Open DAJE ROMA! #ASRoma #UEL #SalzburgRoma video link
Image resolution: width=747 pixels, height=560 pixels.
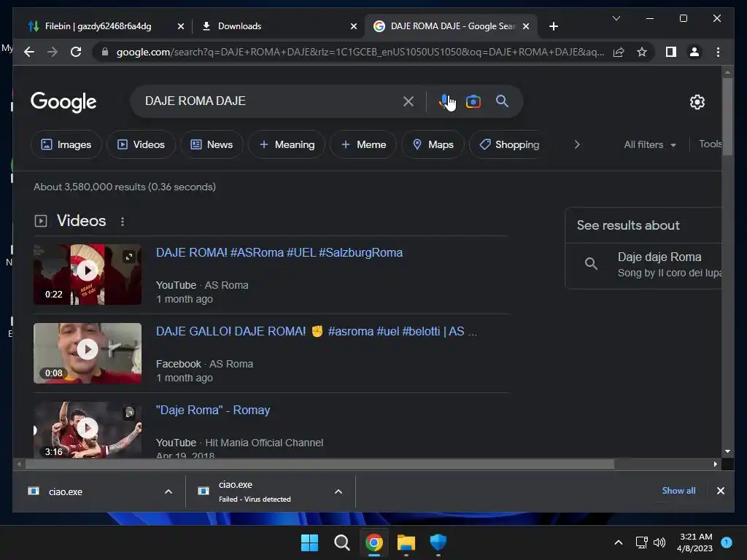coord(279,252)
